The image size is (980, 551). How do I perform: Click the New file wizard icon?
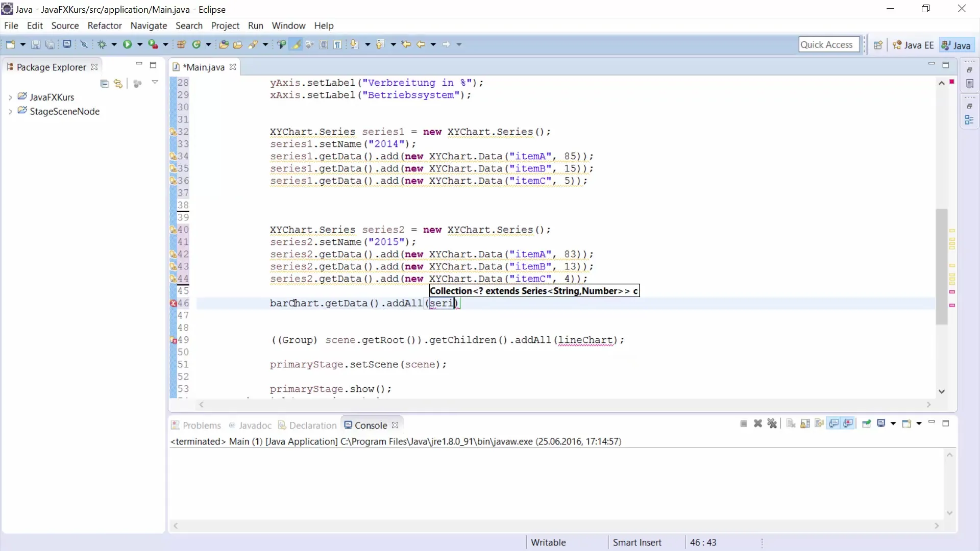pos(10,44)
